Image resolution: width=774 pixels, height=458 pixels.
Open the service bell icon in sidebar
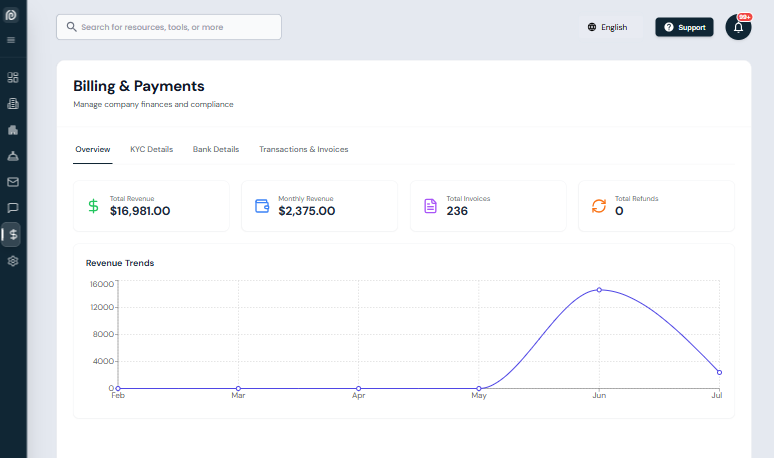coord(13,156)
